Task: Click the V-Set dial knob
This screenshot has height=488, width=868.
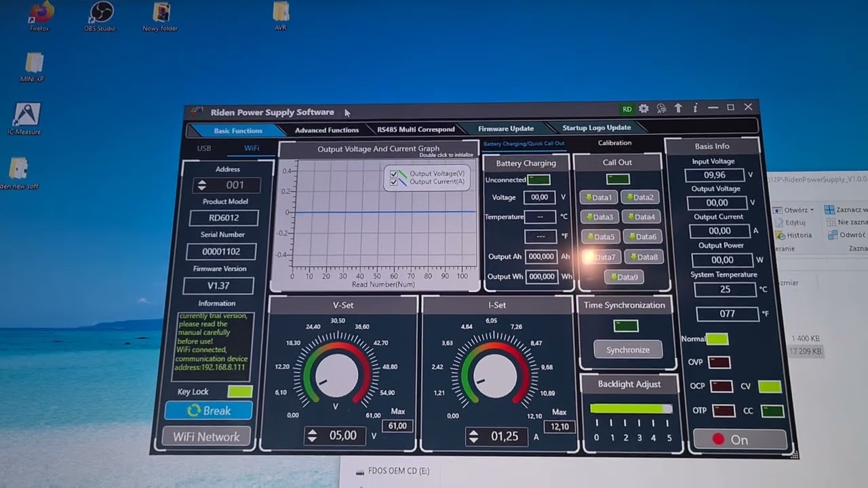Action: pyautogui.click(x=336, y=374)
